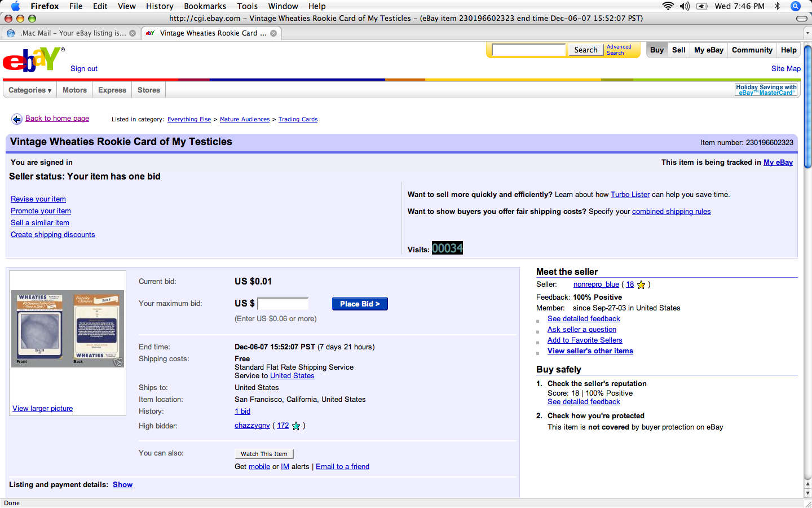Open the Apple menu

click(x=15, y=6)
